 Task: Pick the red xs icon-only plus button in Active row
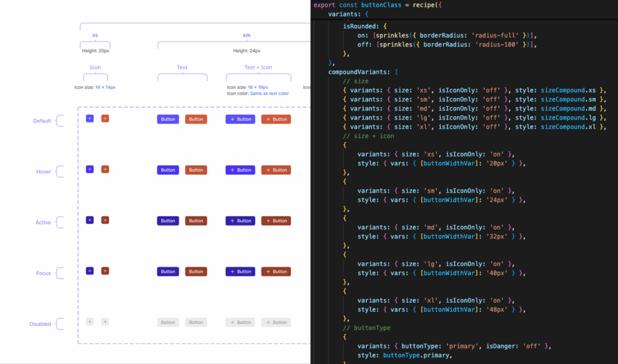(105, 220)
